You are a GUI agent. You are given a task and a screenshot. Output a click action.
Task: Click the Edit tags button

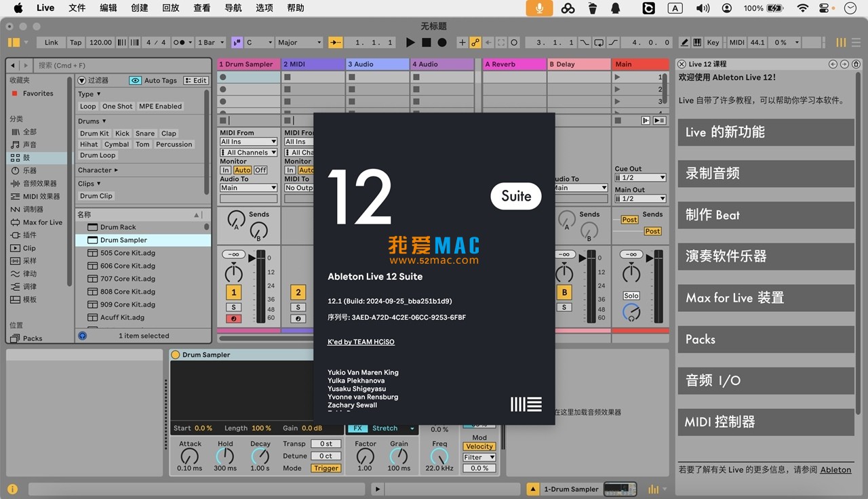click(196, 80)
